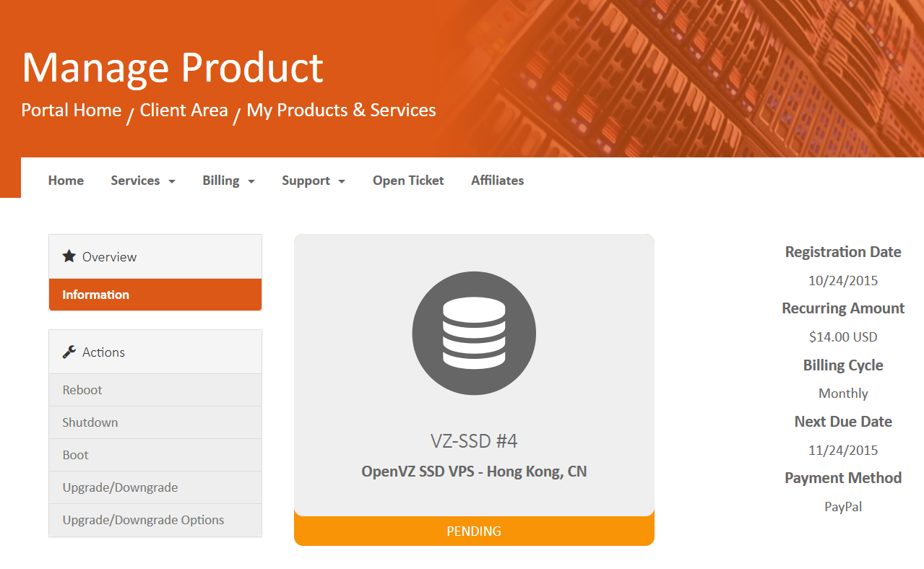Open My Products & Services breadcrumb

(x=341, y=110)
